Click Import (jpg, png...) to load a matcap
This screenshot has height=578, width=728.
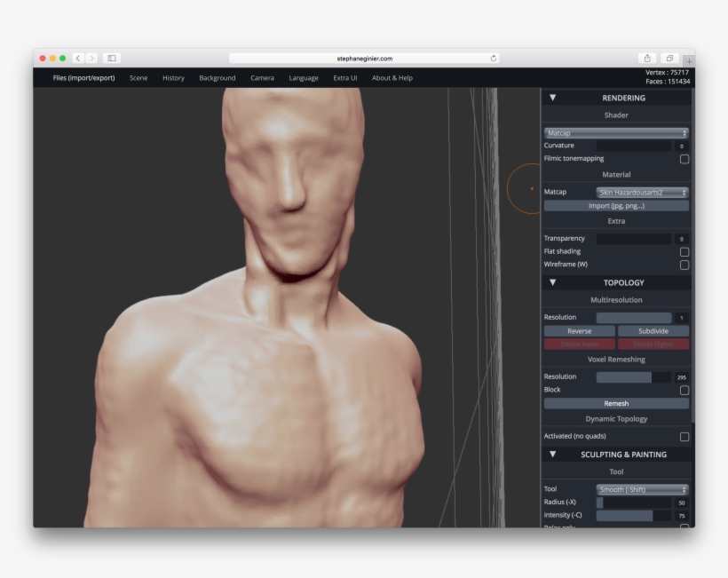coord(616,205)
